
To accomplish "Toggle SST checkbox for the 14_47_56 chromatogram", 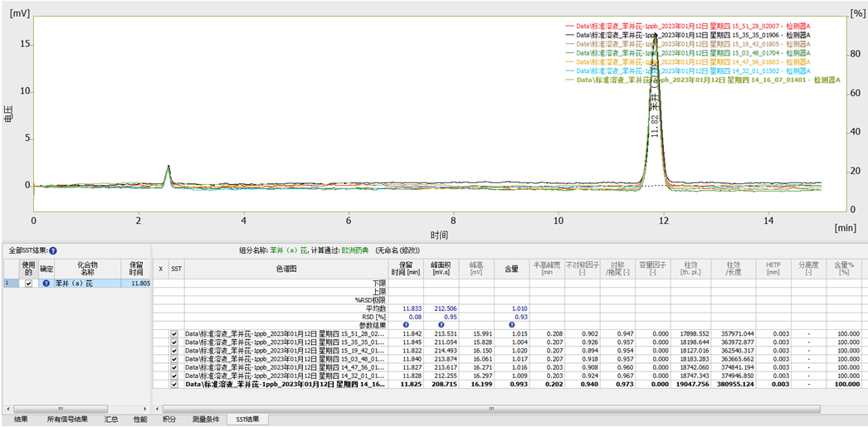I will tap(174, 367).
